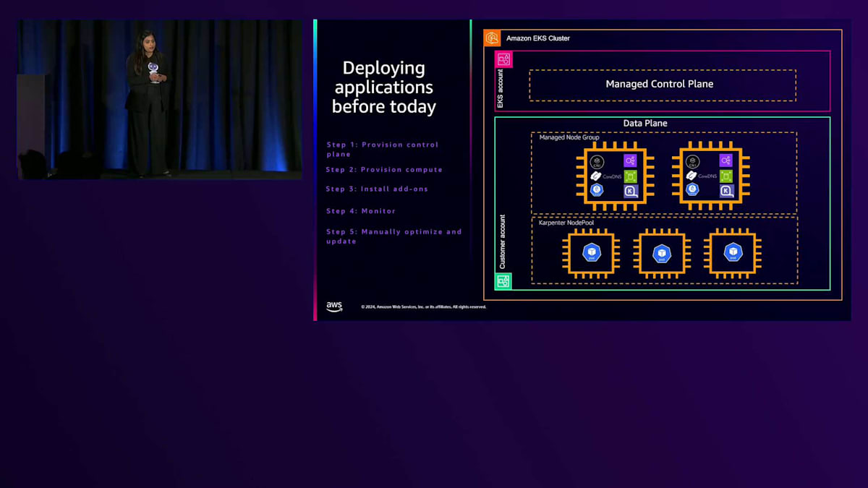Image resolution: width=868 pixels, height=488 pixels.
Task: Click the slide title 'Deploying applications before today'
Action: tap(384, 87)
